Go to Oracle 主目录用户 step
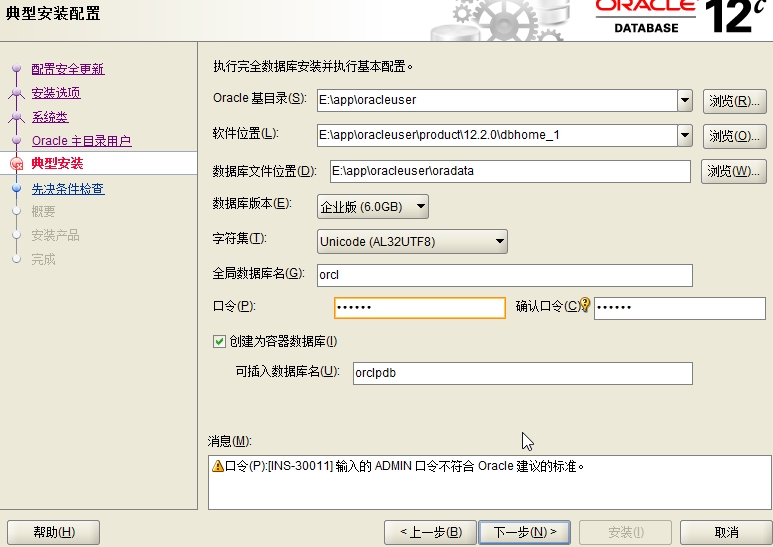773x547 pixels. [x=81, y=141]
